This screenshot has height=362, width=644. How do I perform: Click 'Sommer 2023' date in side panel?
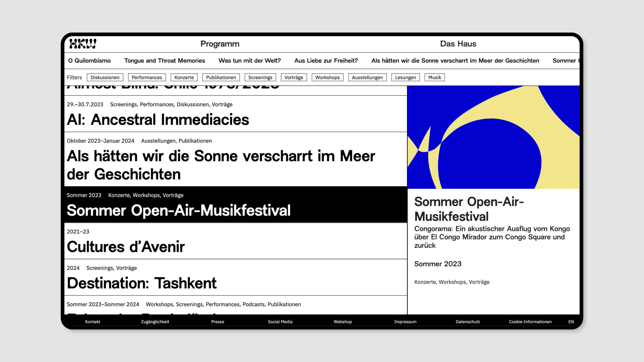[438, 264]
